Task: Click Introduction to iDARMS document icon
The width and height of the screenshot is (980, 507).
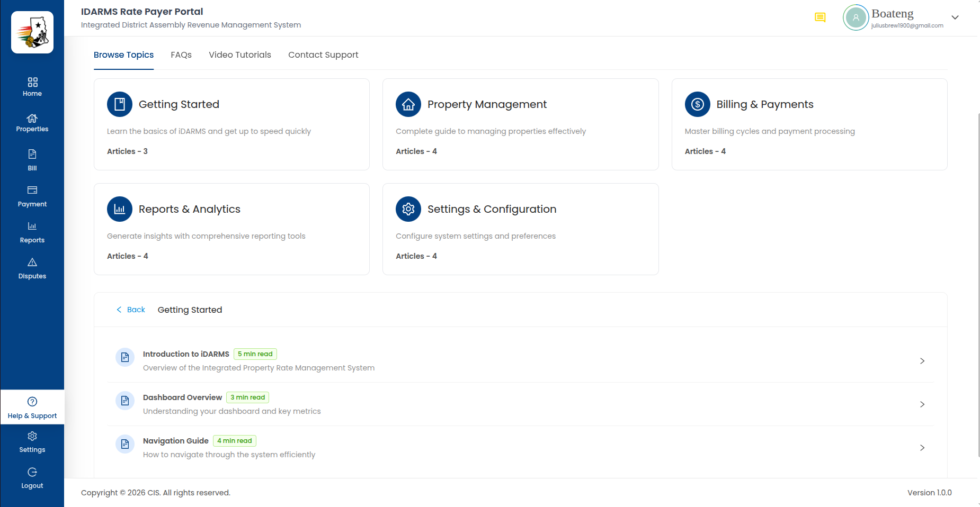Action: click(x=125, y=357)
